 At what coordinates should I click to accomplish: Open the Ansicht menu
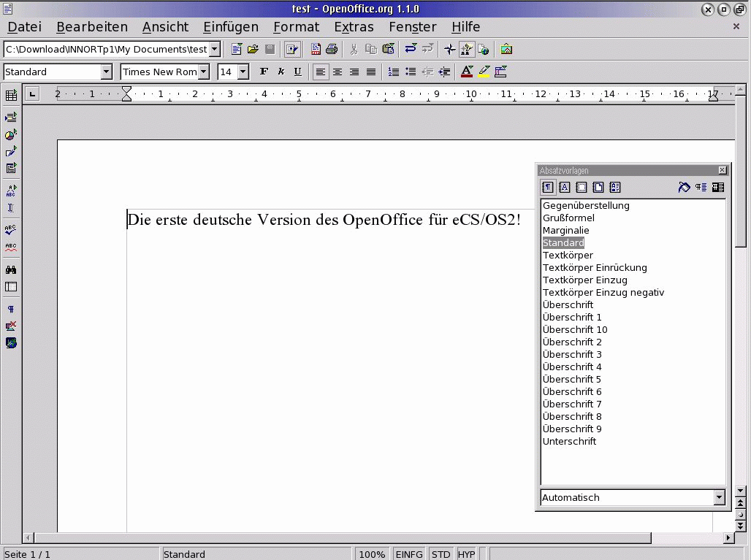pos(165,27)
